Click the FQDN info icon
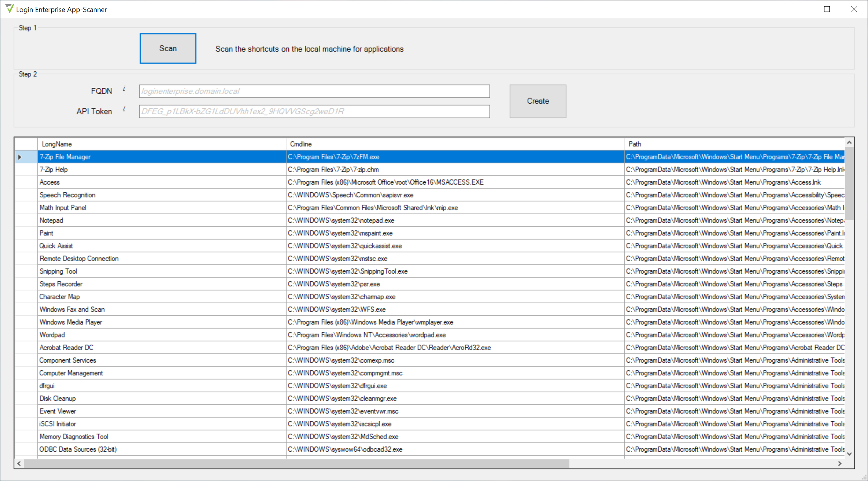This screenshot has height=481, width=868. (124, 89)
